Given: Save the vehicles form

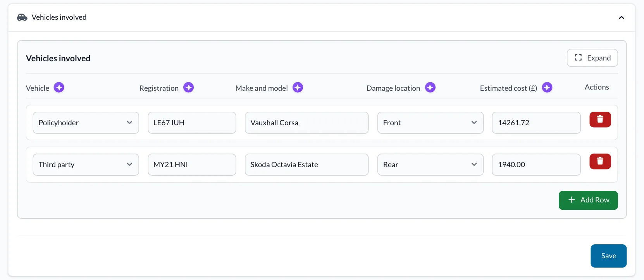Looking at the screenshot, I should 609,256.
